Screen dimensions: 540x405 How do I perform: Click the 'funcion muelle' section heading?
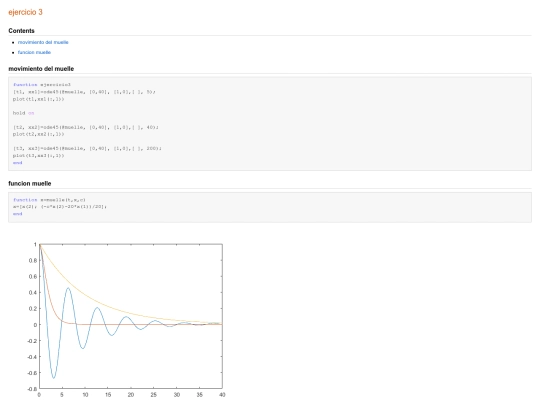coord(30,184)
